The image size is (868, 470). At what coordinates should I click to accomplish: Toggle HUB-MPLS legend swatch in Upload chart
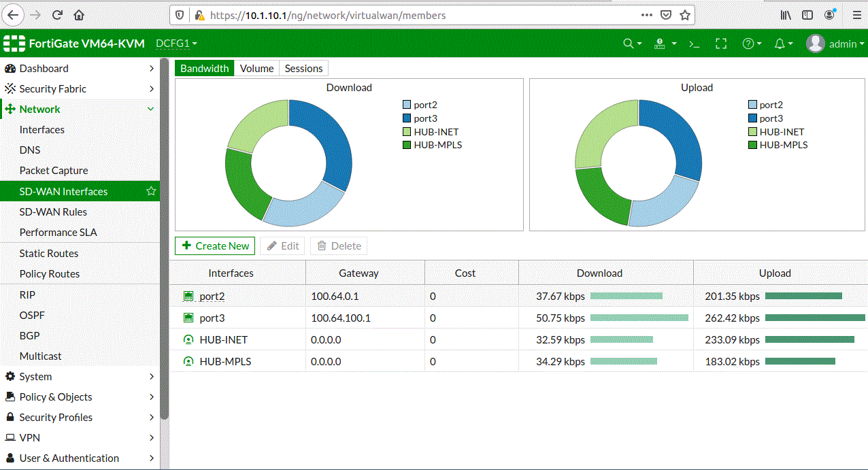click(x=752, y=145)
